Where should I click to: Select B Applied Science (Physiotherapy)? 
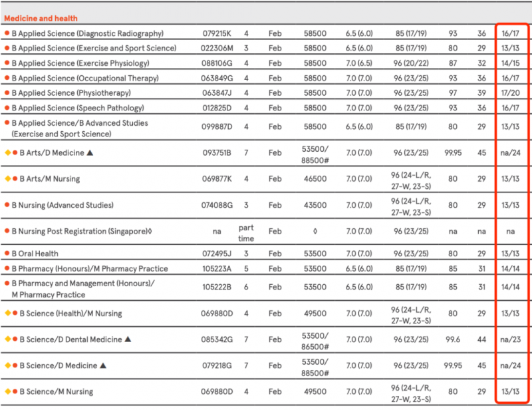[x=71, y=93]
